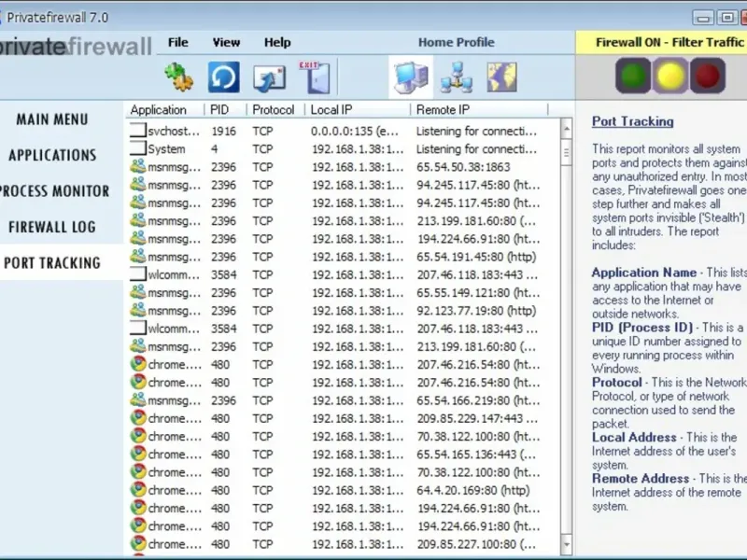747x560 pixels.
Task: Click the Port Tracking help heading link
Action: click(x=633, y=121)
